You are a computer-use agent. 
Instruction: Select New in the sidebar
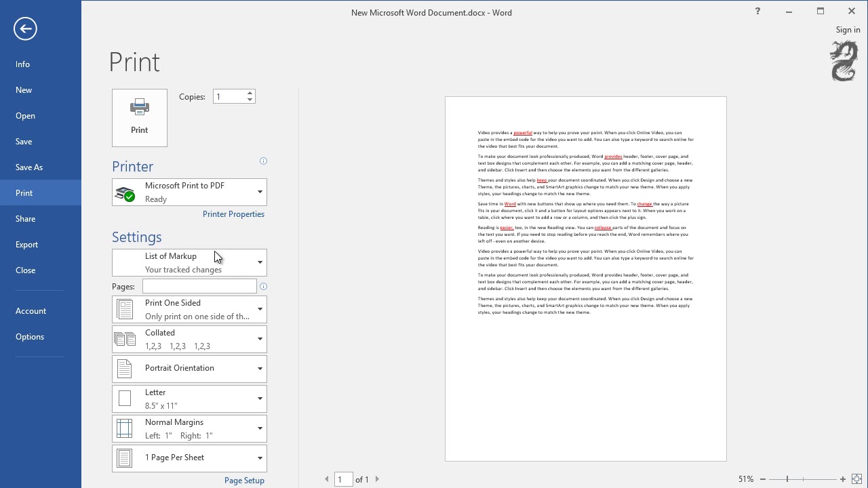pos(41,90)
